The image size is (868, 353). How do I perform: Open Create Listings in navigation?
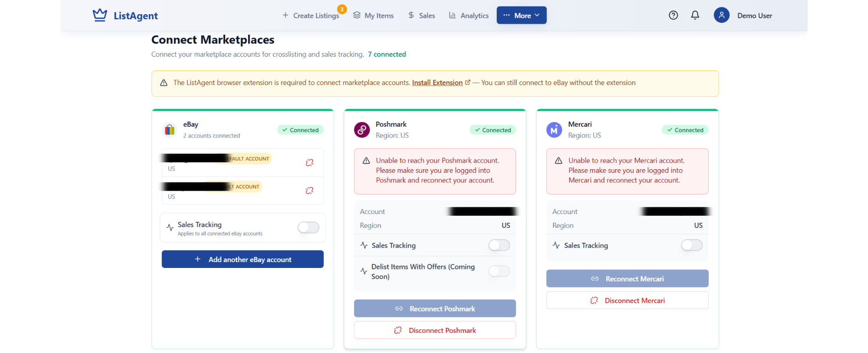[311, 16]
